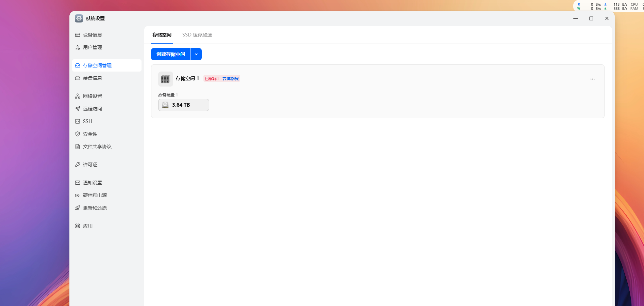
Task: Open 用户管理 in the sidebar
Action: click(x=107, y=47)
